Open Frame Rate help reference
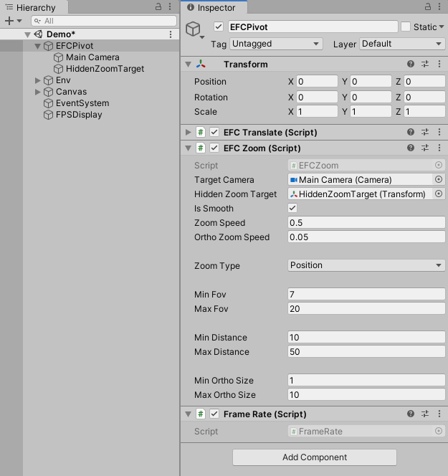This screenshot has height=476, width=448. 410,414
